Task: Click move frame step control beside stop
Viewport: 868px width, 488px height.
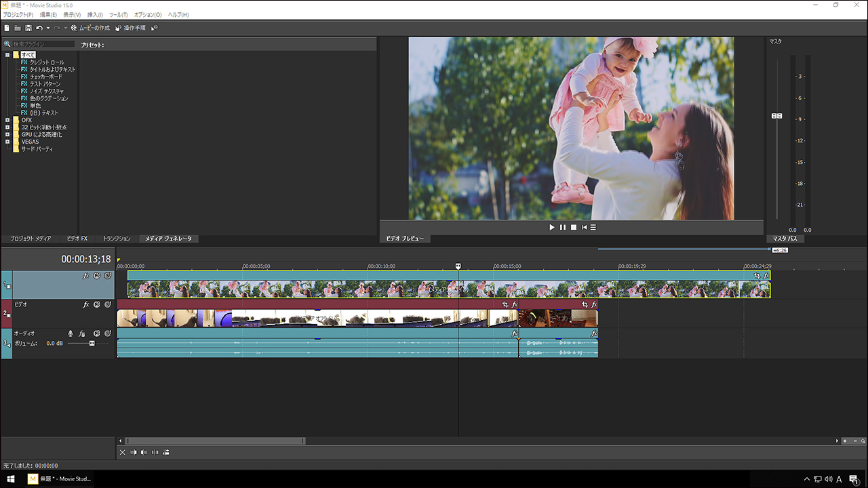Action: point(584,227)
